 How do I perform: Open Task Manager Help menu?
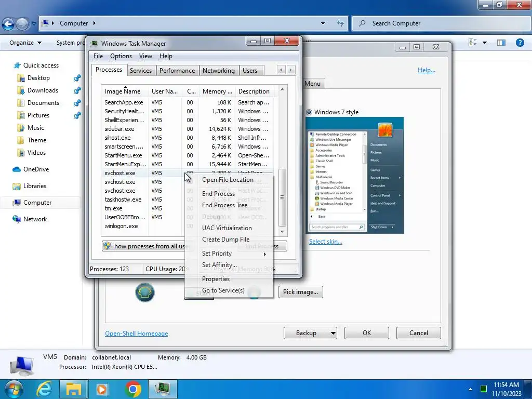pyautogui.click(x=166, y=56)
